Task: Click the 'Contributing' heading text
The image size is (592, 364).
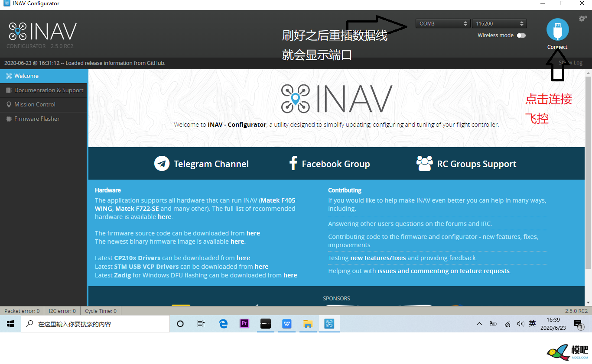Action: [x=345, y=190]
